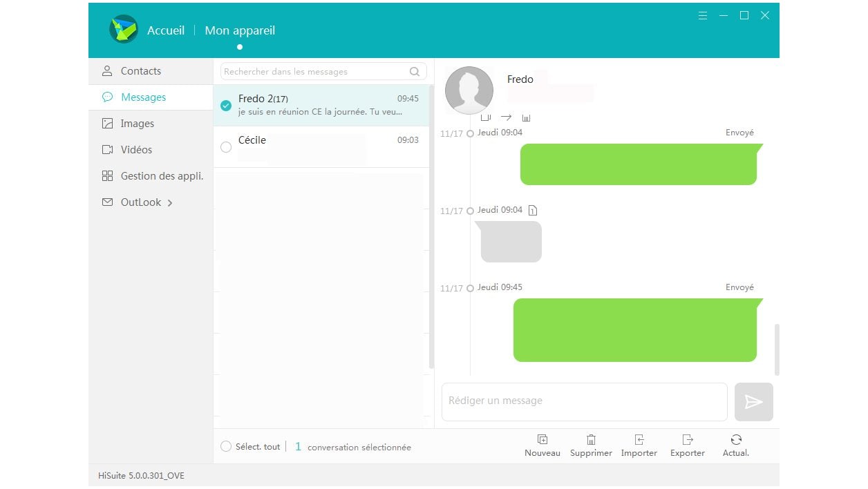
Task: Click the small trash icon under Fredo's avatar
Action: point(526,118)
